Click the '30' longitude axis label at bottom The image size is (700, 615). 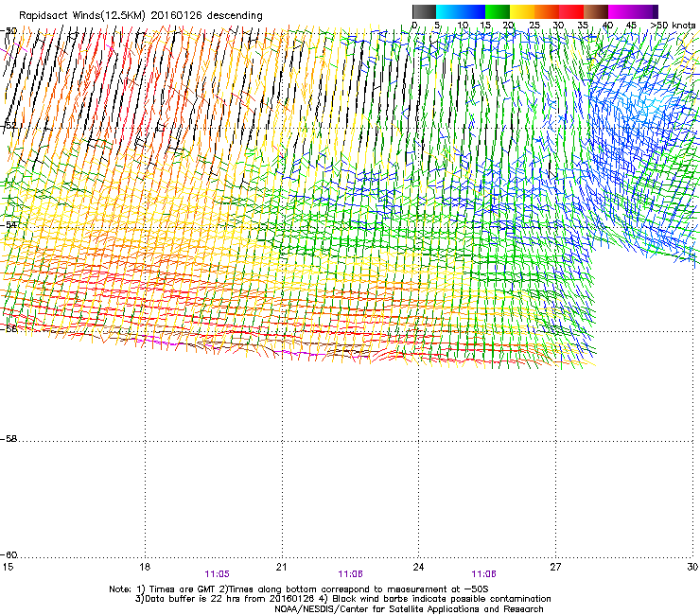(692, 567)
